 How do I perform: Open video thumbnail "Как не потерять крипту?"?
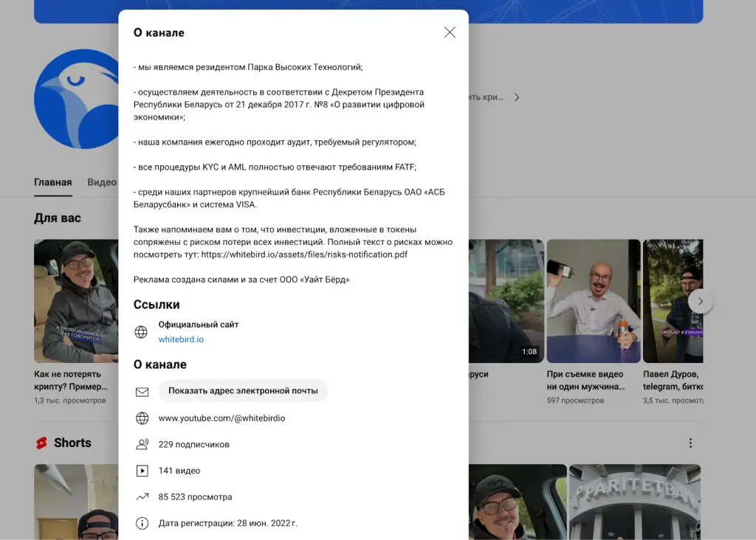pyautogui.click(x=76, y=300)
